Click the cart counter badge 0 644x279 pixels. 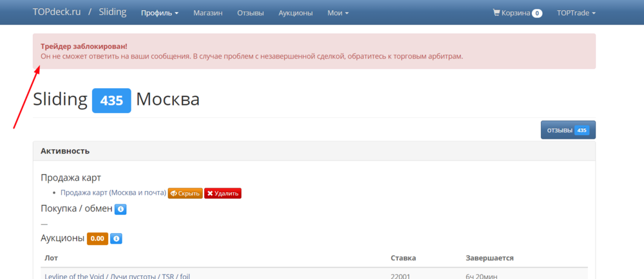click(537, 14)
